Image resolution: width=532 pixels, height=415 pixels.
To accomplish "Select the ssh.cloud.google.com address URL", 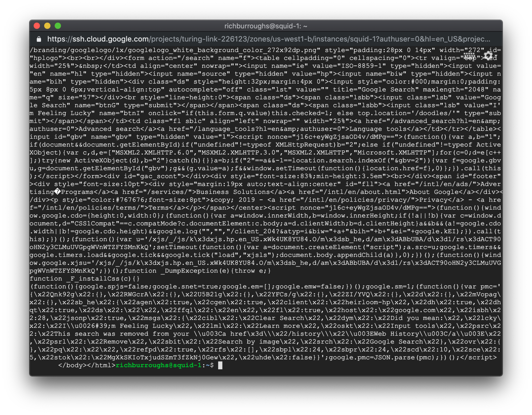I will 269,39.
